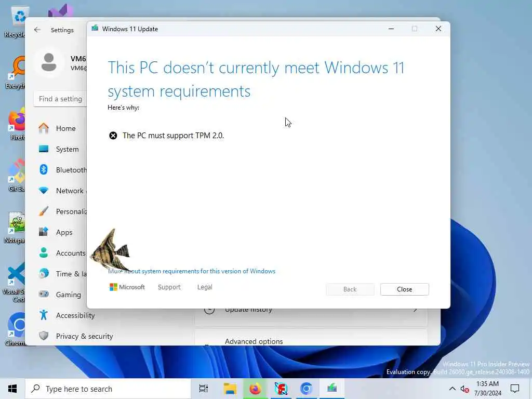This screenshot has height=399, width=532.
Task: Click the System monitor icon in sidebar
Action: pos(44,149)
